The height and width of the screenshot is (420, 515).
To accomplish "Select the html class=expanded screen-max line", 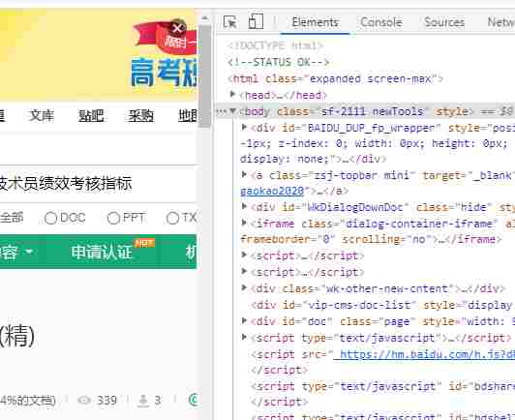I will click(x=335, y=78).
